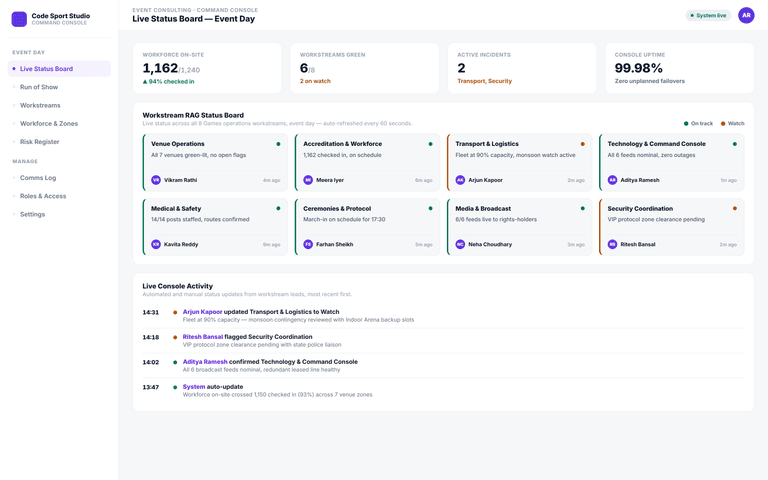Click orange watch dot on Transport & Logistics

[x=582, y=144]
